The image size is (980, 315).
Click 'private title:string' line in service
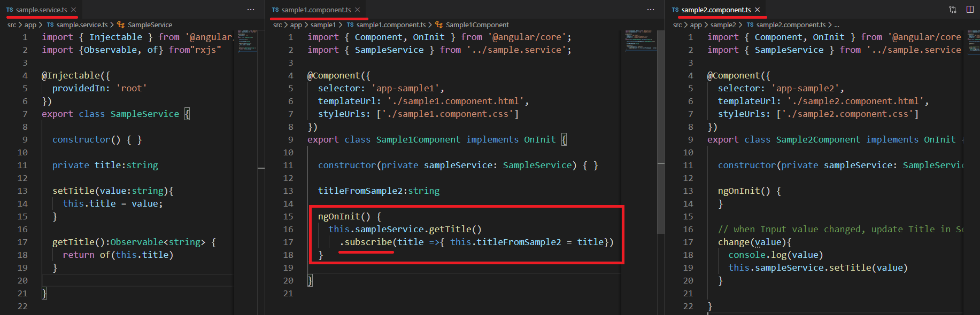105,165
